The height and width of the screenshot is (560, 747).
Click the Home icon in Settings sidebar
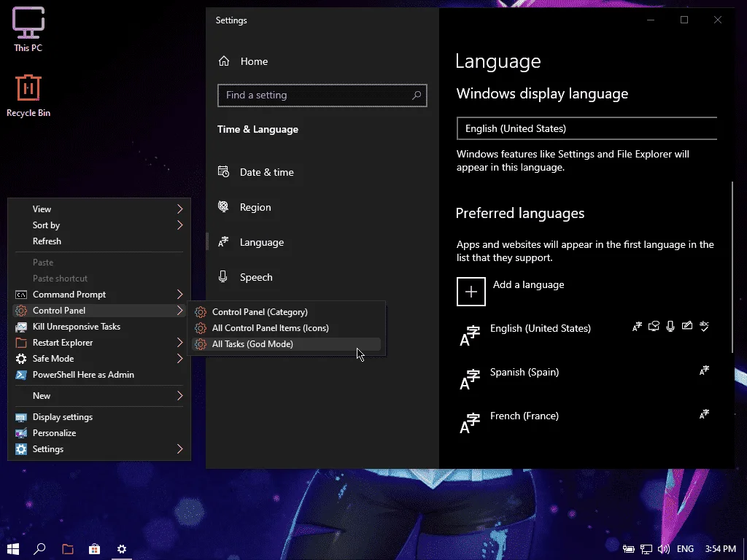click(x=224, y=61)
